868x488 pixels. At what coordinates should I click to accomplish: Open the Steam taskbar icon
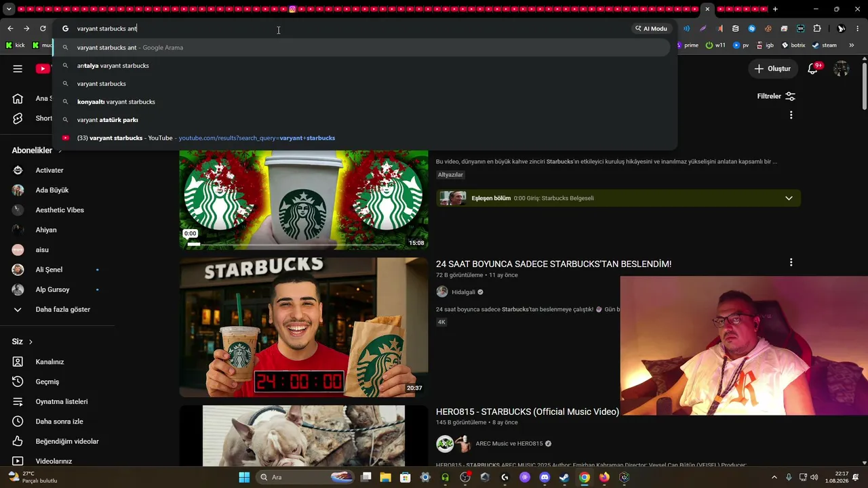pyautogui.click(x=564, y=477)
